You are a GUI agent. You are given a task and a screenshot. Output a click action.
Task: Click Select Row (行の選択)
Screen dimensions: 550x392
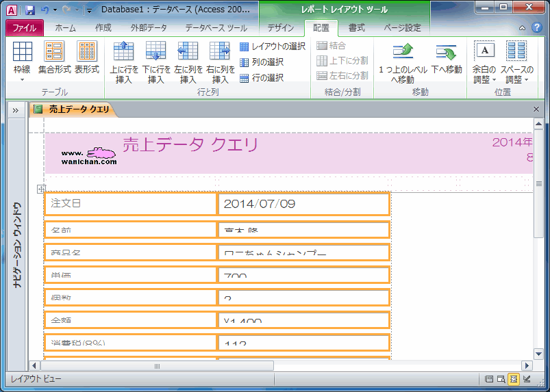262,77
